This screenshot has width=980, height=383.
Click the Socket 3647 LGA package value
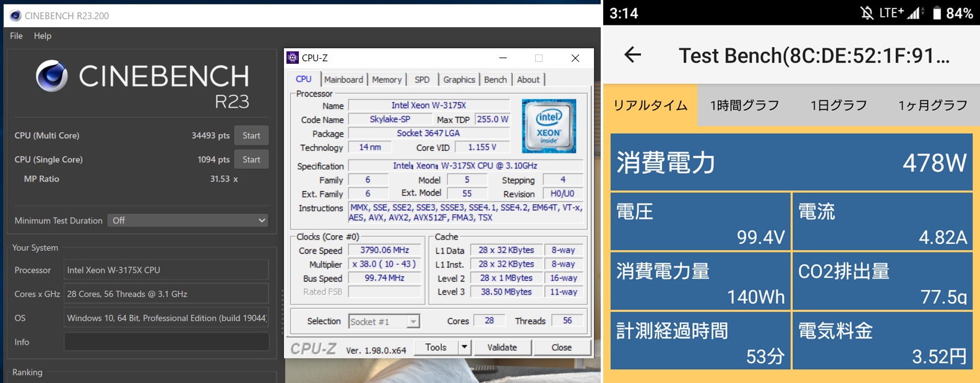(429, 133)
